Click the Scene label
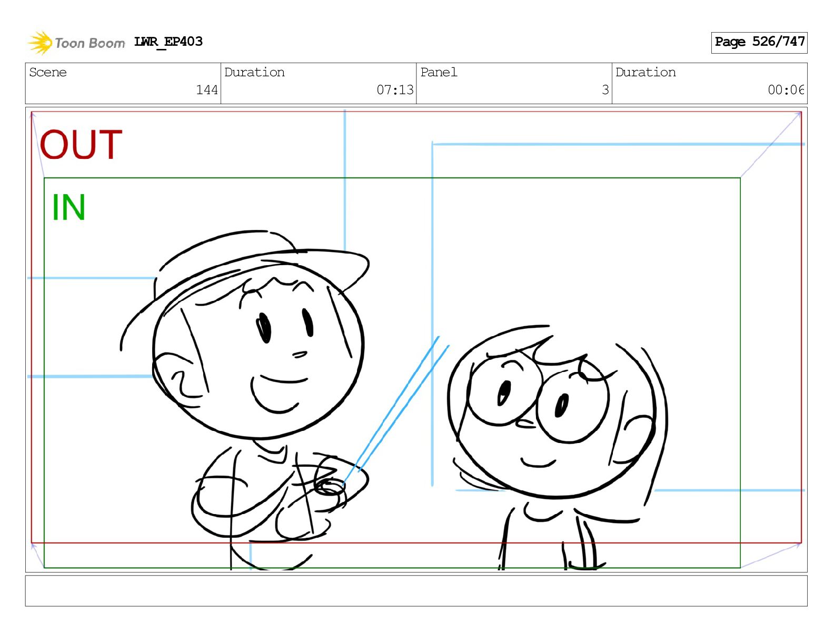 click(48, 72)
